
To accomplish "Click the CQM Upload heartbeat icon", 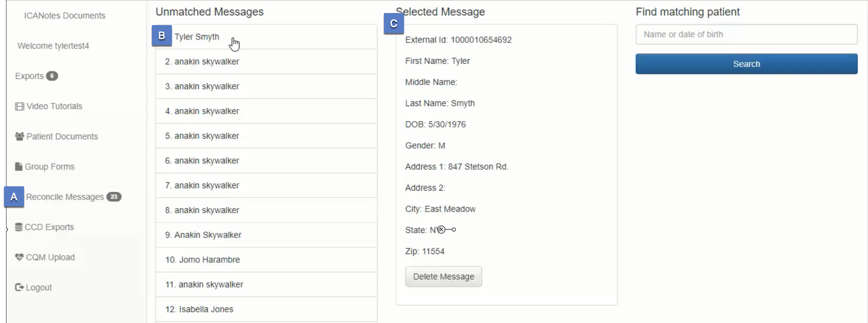I will click(x=19, y=257).
